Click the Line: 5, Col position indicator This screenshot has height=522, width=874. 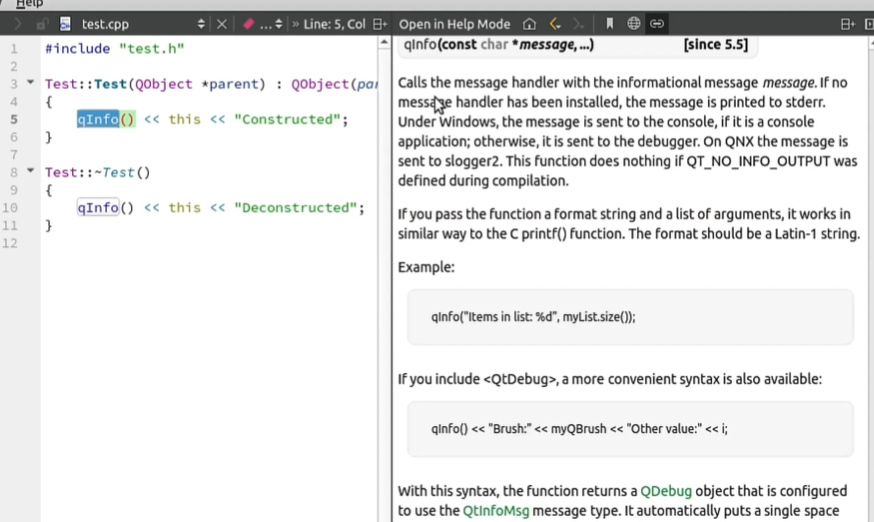click(x=334, y=24)
